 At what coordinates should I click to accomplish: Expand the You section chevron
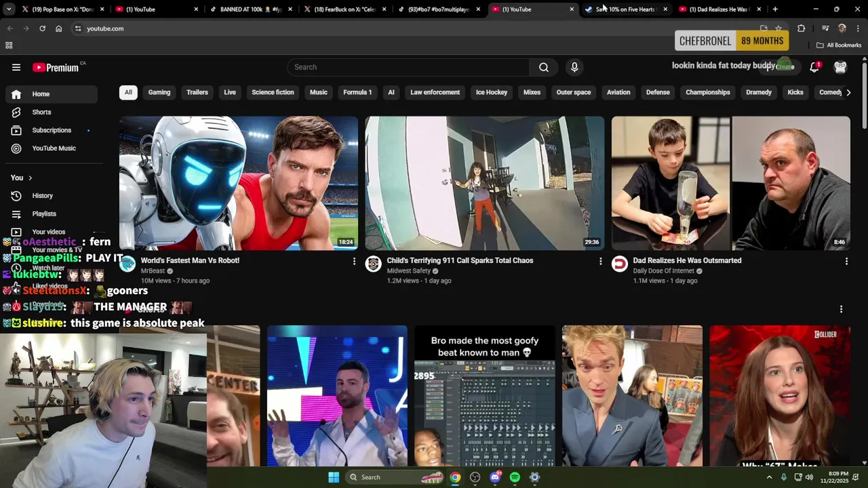pos(30,178)
